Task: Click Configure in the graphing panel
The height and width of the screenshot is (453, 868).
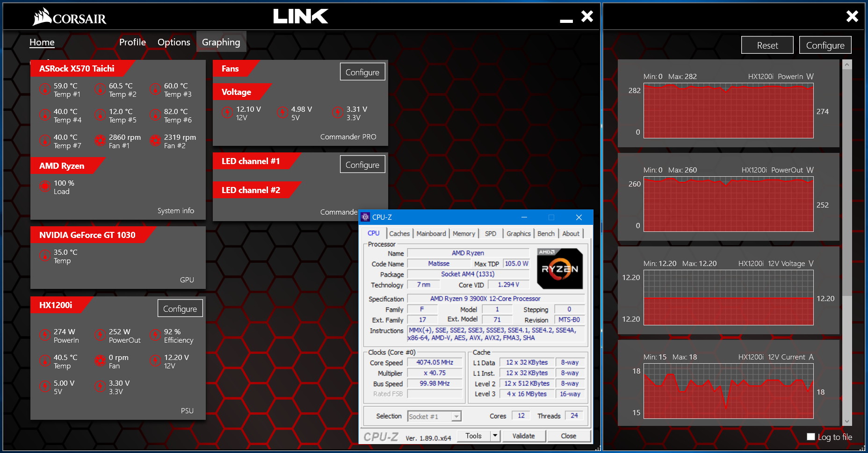Action: (825, 45)
